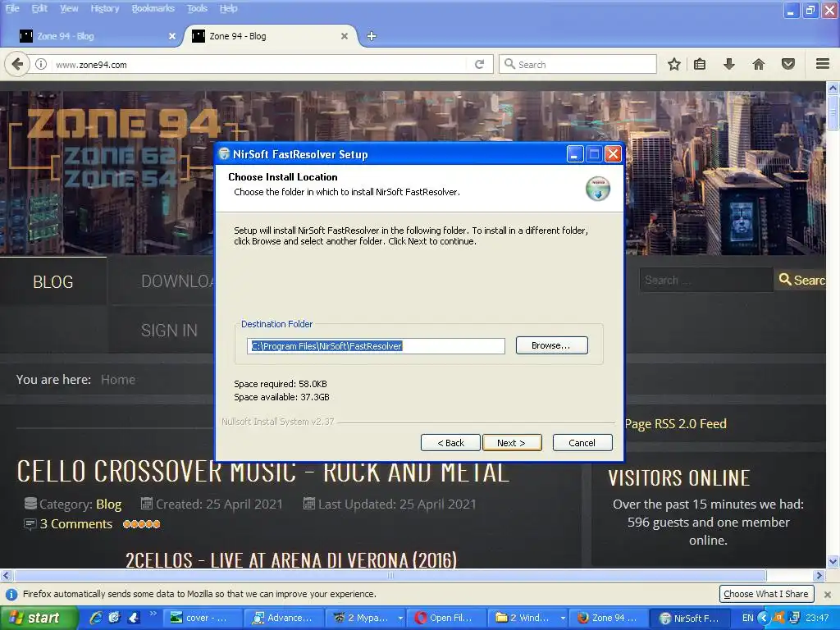Open the File menu in Firefox
This screenshot has height=630, width=840.
tap(11, 8)
